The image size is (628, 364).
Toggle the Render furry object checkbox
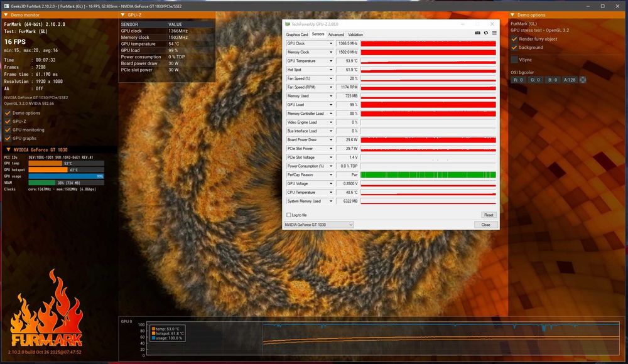tap(514, 39)
